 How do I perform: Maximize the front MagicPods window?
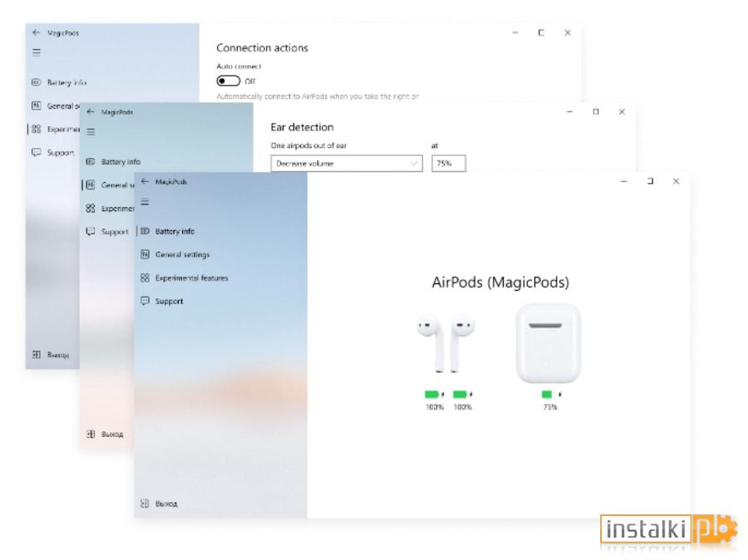pos(650,181)
